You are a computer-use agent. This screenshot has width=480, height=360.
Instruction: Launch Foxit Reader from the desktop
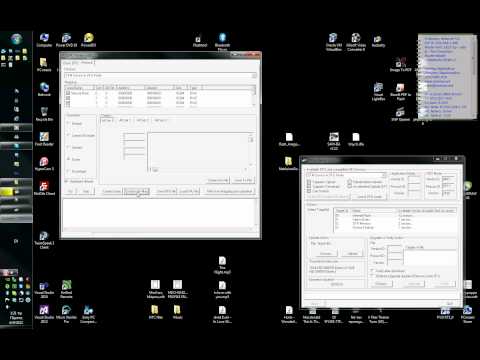(x=44, y=139)
